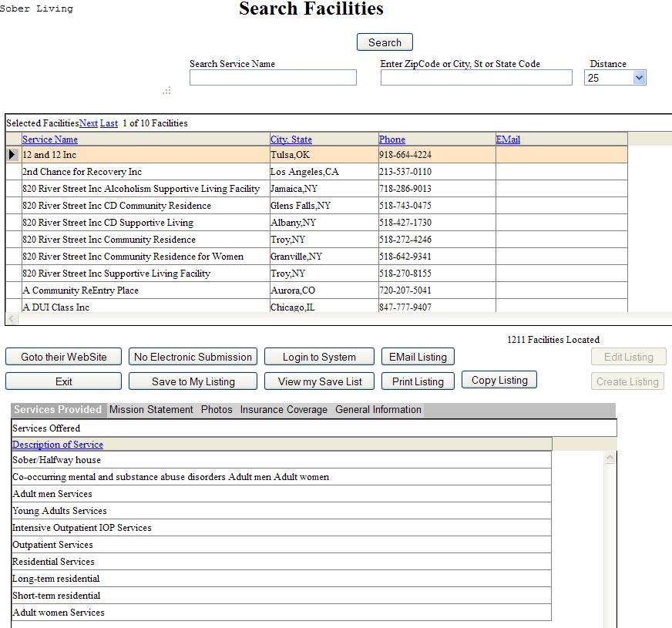Click Login to System button
The height and width of the screenshot is (628, 672).
(319, 357)
